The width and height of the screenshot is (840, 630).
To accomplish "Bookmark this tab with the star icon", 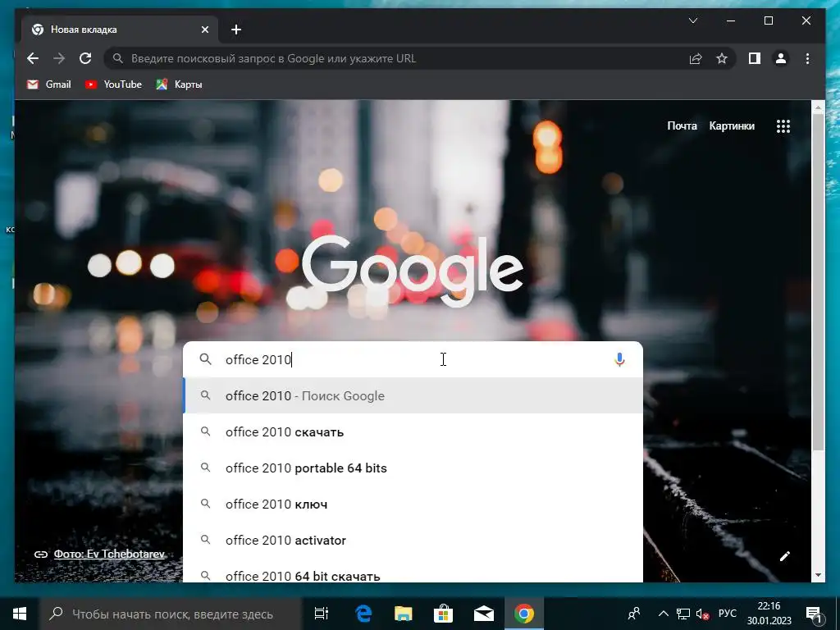I will pyautogui.click(x=722, y=58).
